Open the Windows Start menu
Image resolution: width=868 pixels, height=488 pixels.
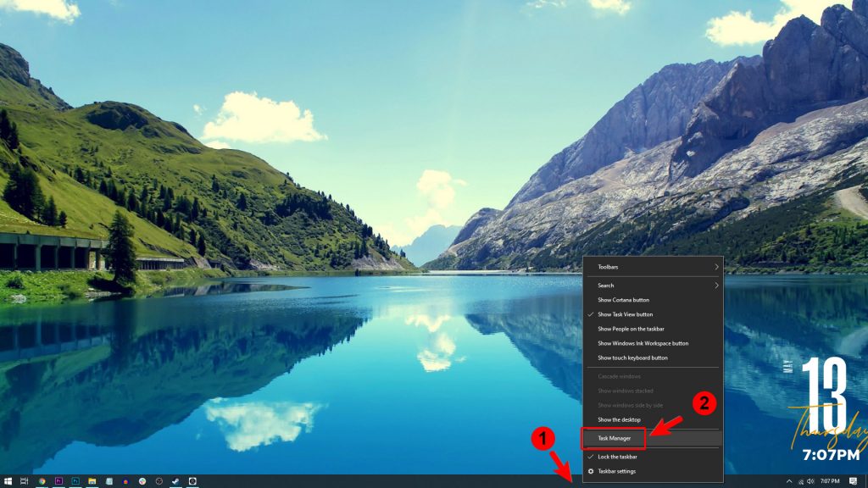point(8,481)
